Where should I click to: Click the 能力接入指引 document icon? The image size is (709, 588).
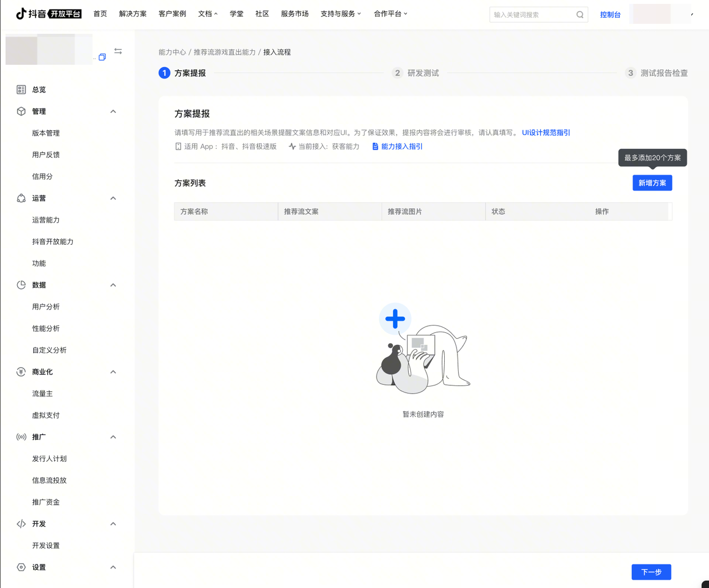[375, 147]
